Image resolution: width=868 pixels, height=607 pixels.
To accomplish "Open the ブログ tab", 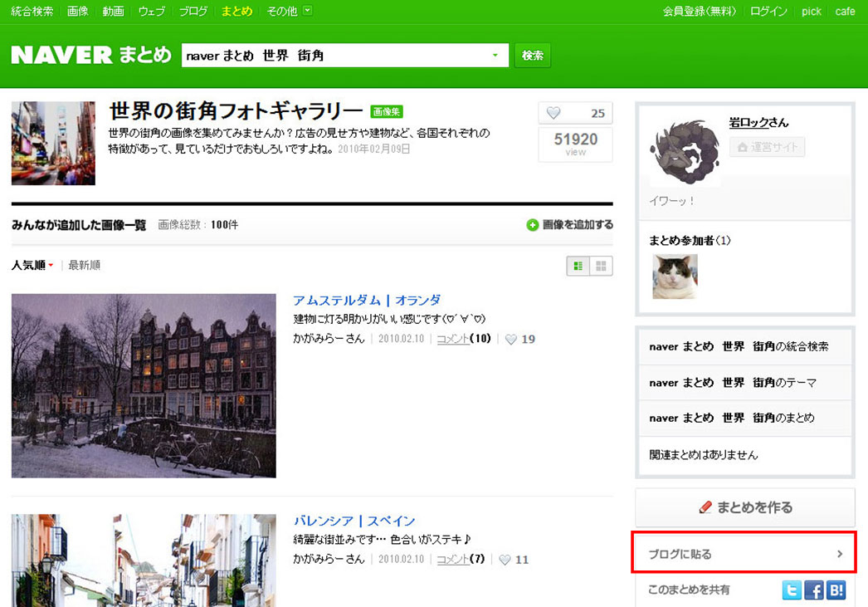I will point(193,11).
